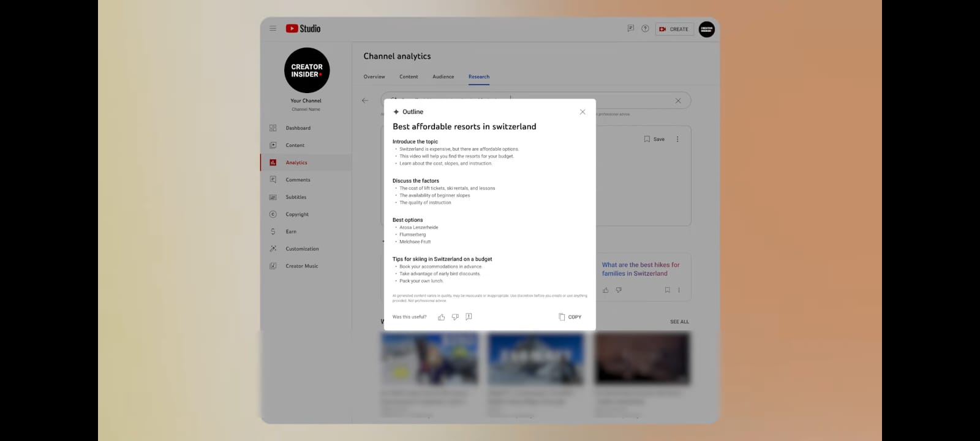Open the send feedback icon in header
980x441 pixels.
coord(630,29)
